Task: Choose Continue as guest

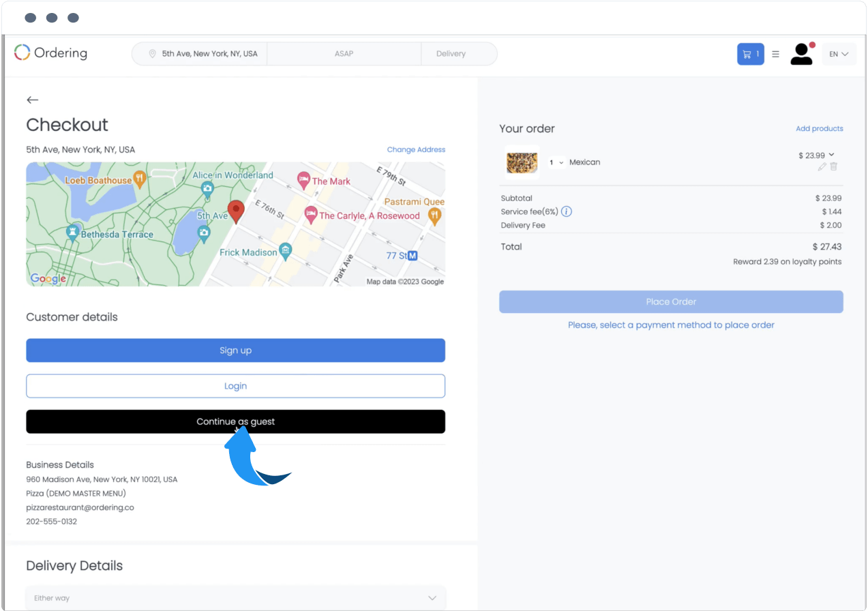Action: tap(235, 421)
